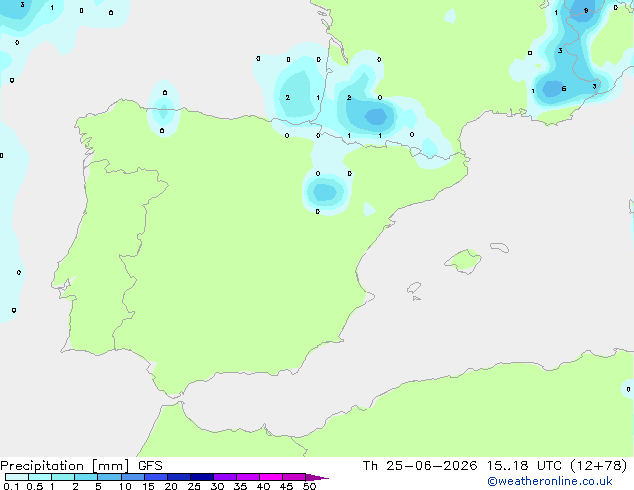Click the '9' precipitation value on the map
Image resolution: width=634 pixels, height=490 pixels.
(x=586, y=11)
